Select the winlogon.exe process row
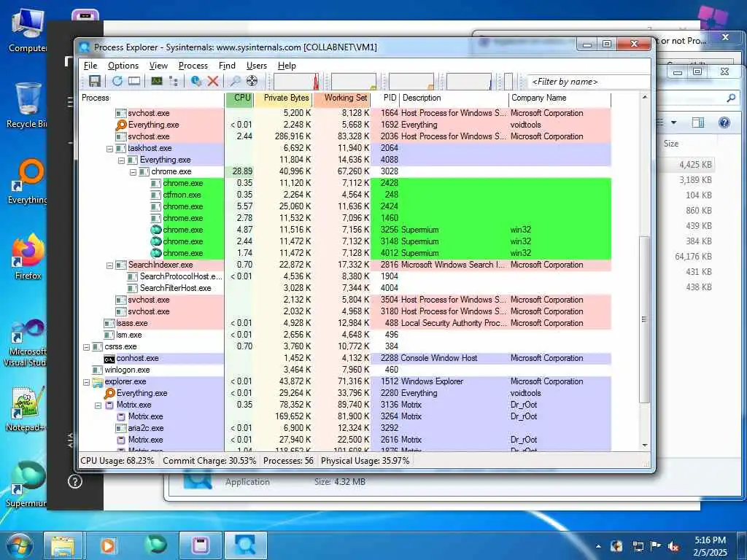This screenshot has height=560, width=747. pyautogui.click(x=346, y=370)
